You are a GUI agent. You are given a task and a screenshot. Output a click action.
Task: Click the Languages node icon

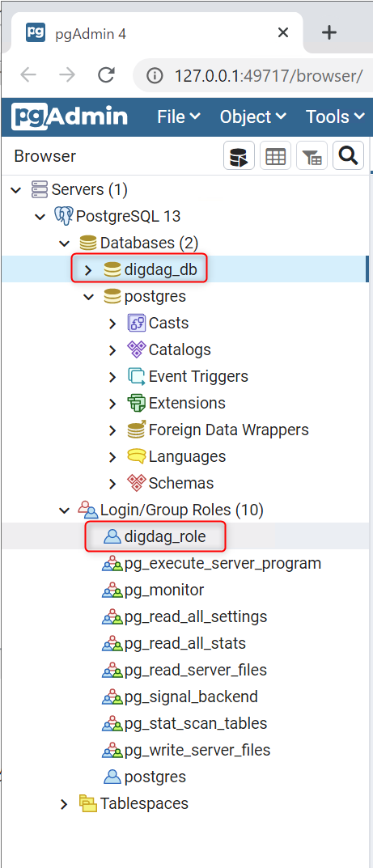click(136, 456)
